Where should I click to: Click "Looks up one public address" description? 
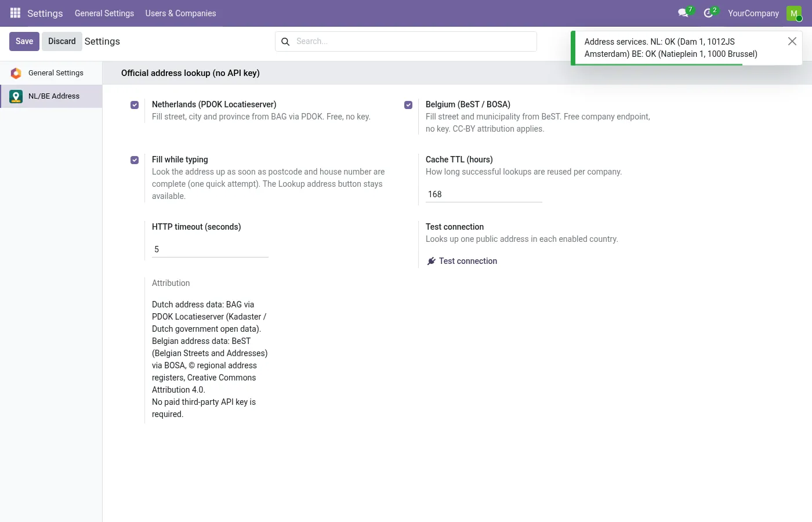click(522, 239)
